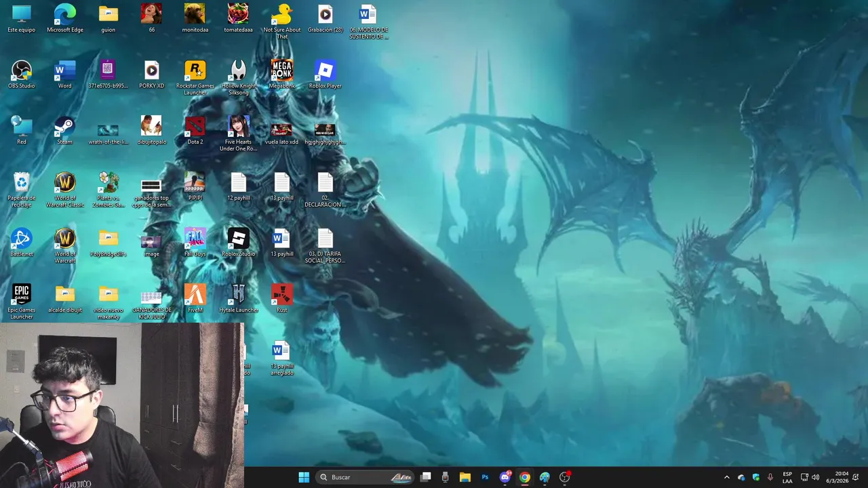Launch Hollow Knight Silksong
Screen dimensions: 868x488
point(239,78)
